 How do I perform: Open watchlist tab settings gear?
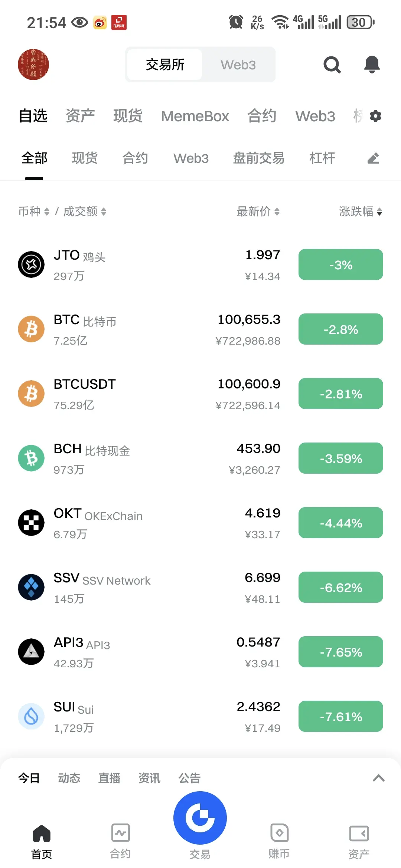point(375,116)
